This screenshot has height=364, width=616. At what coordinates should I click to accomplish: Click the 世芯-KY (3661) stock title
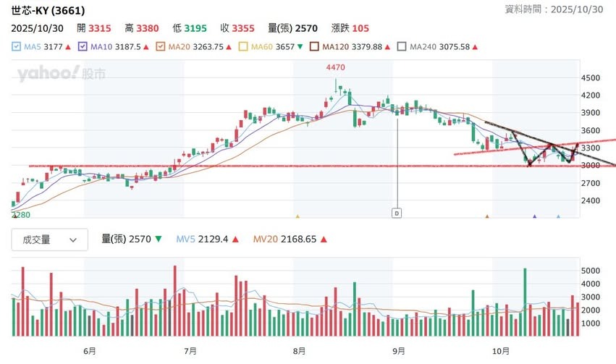[x=48, y=11]
